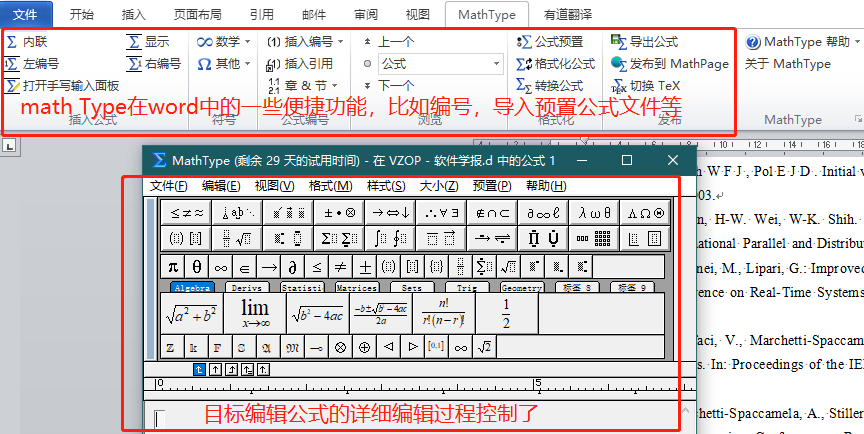
Task: Export equations with 导出公式
Action: 645,42
